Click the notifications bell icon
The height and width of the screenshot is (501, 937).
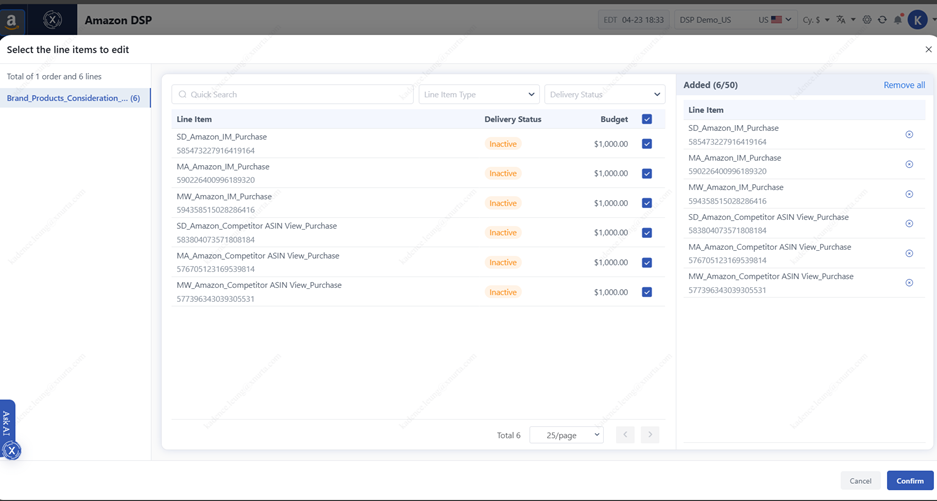(x=897, y=20)
